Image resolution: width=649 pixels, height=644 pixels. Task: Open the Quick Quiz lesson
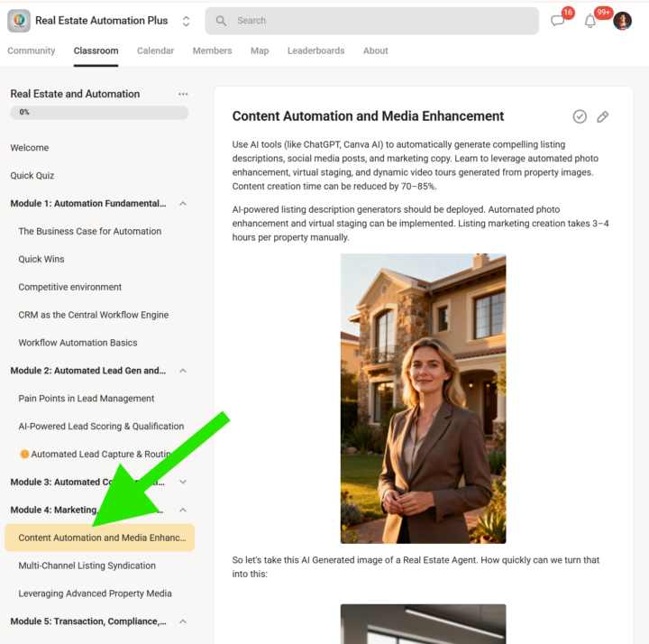pyautogui.click(x=32, y=176)
